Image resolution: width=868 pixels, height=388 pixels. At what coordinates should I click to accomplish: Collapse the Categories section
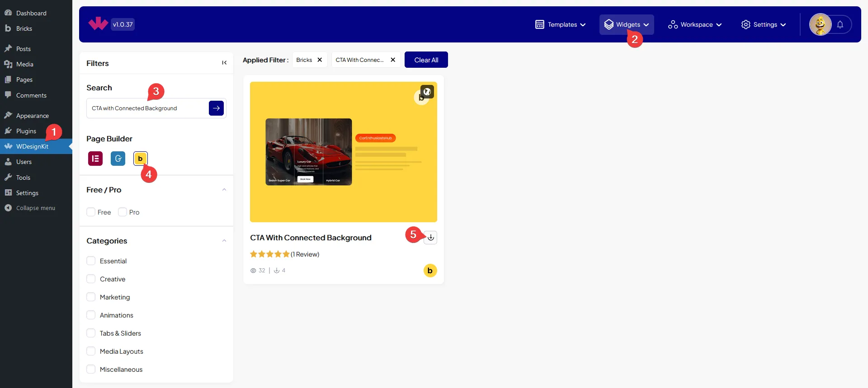click(224, 241)
